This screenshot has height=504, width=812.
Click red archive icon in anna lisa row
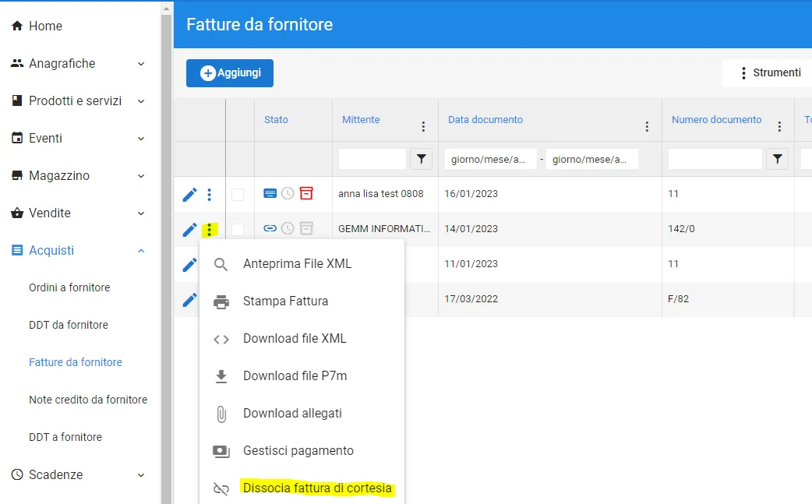click(x=306, y=193)
